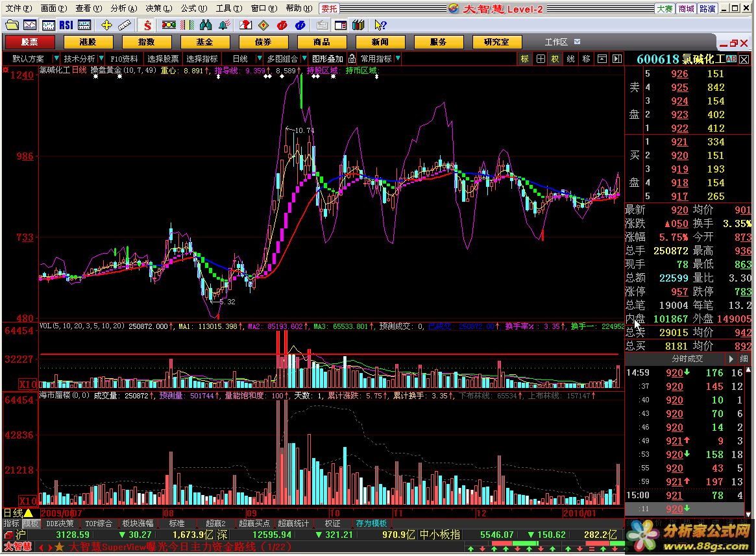Click the line chart toolbar icon
The width and height of the screenshot is (756, 556).
point(30,25)
